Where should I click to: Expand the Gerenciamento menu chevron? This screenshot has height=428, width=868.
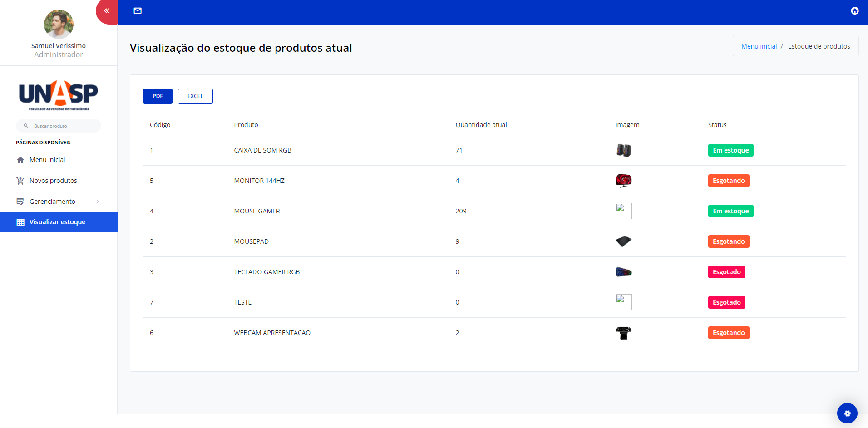coord(98,201)
